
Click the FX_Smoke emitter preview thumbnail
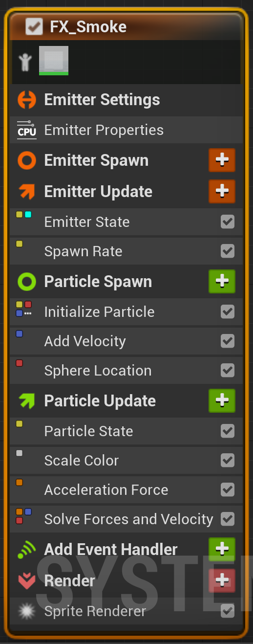point(54,61)
